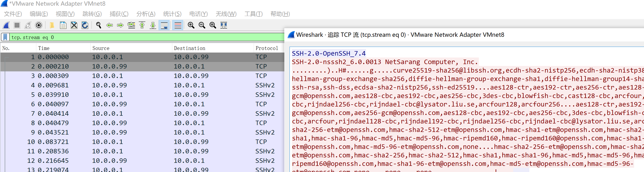Open the 工具(T) menu
Screen dimensions: 644x172
[253, 14]
